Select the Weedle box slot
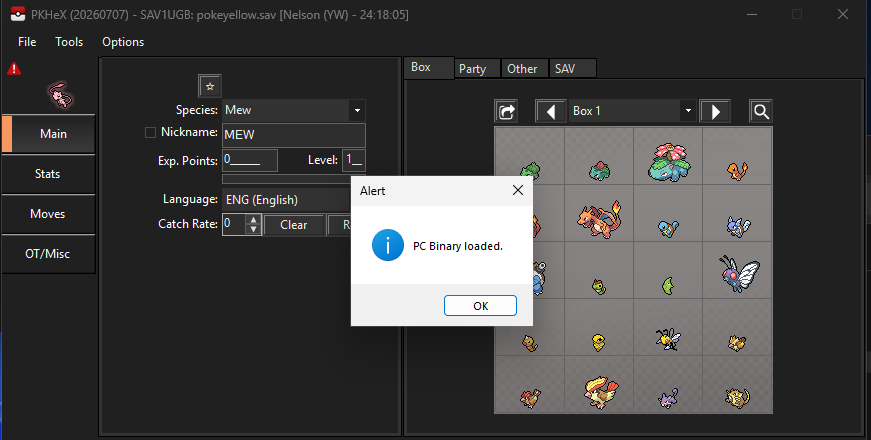 click(529, 328)
